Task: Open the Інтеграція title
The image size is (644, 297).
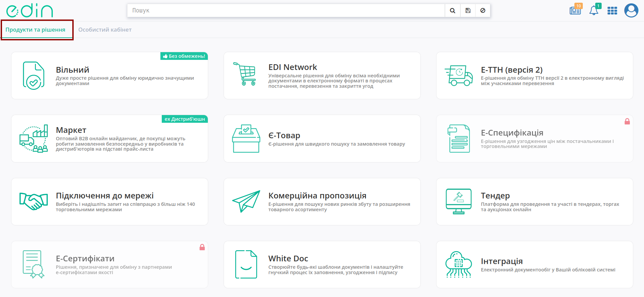Action: point(502,261)
